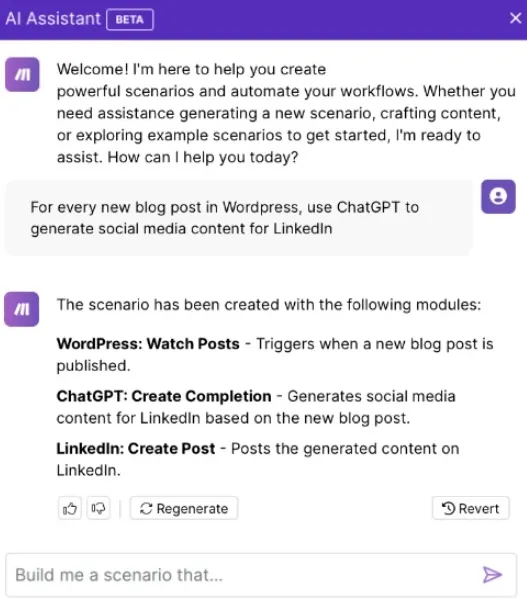The image size is (527, 605).
Task: Click the welcome message paragraph
Action: pyautogui.click(x=286, y=113)
